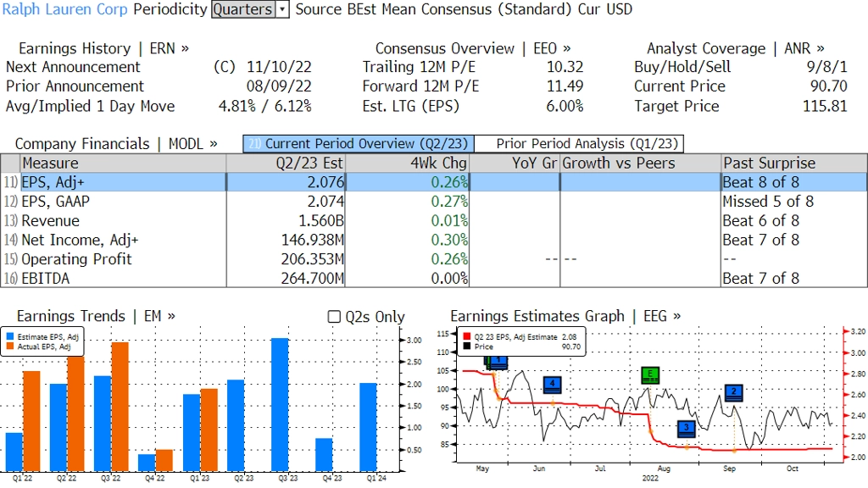Select the Revenue row
Screen dimensions: 868x488
click(434, 221)
